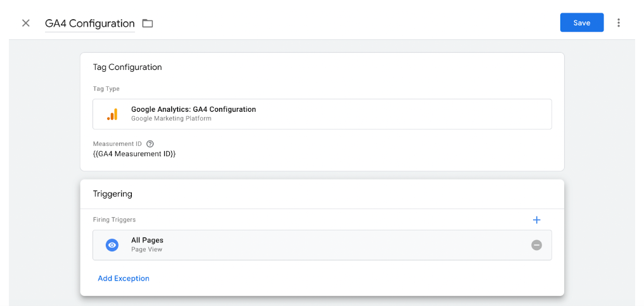Open the three-dot more actions menu
This screenshot has height=306, width=644.
[x=619, y=23]
